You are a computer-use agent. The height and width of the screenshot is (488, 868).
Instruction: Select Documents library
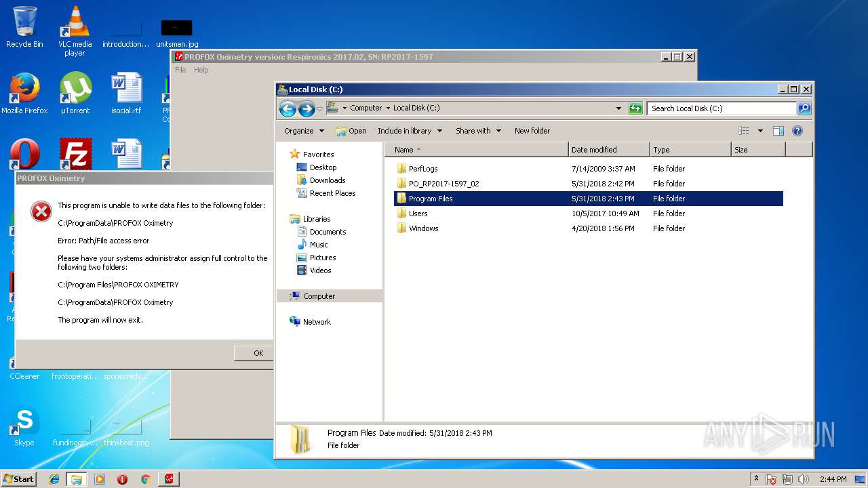pyautogui.click(x=321, y=232)
